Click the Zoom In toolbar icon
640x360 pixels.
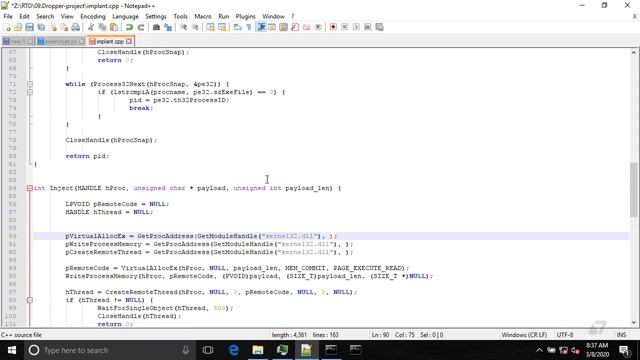[x=183, y=27]
